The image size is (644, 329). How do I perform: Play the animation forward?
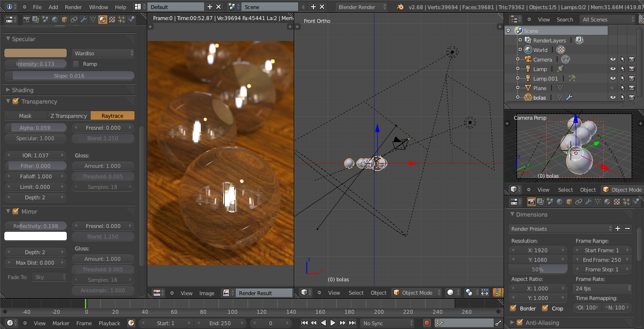click(x=333, y=323)
